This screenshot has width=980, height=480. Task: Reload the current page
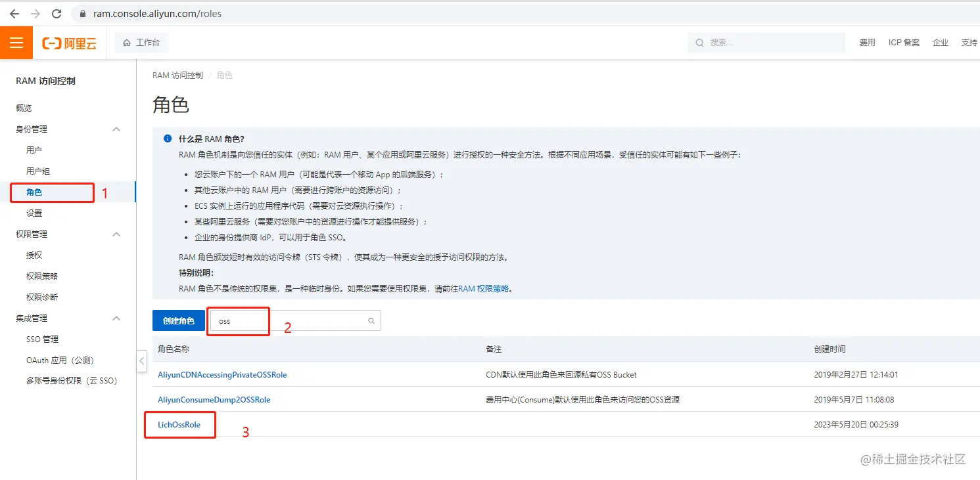point(57,13)
